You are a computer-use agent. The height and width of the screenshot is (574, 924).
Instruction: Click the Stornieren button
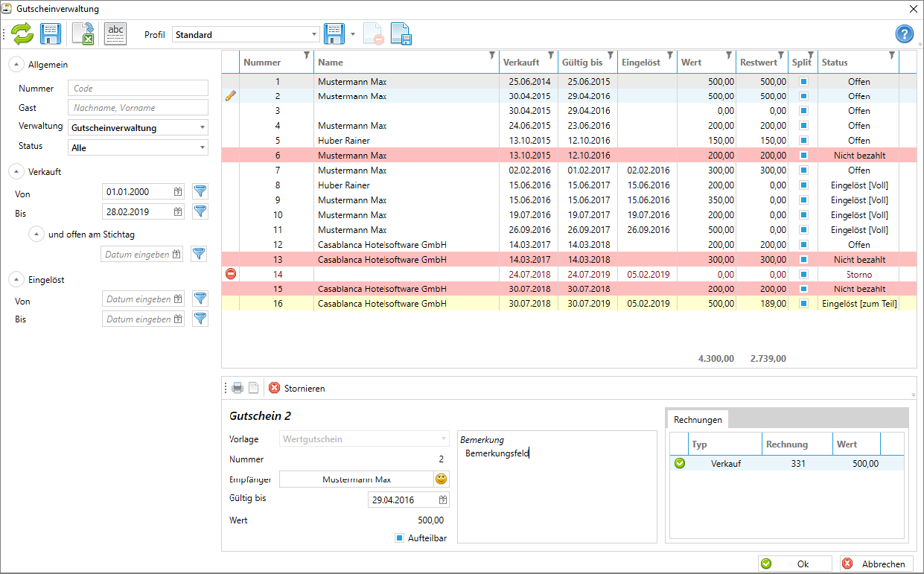coord(297,388)
